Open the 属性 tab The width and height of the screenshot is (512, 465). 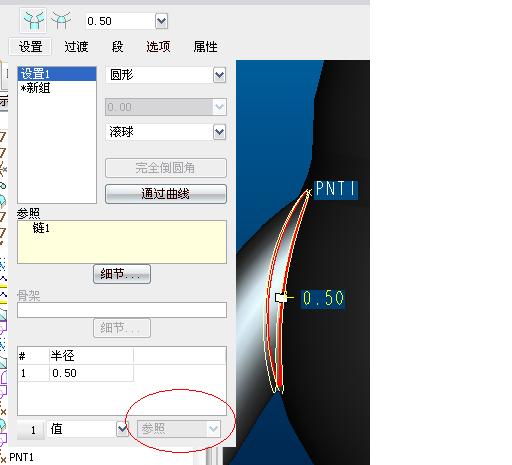coord(205,46)
